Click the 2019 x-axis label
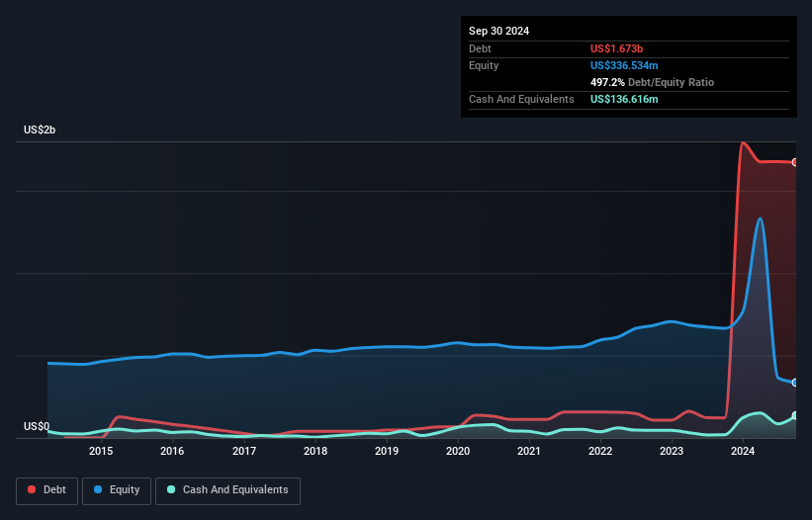812x520 pixels. [387, 451]
